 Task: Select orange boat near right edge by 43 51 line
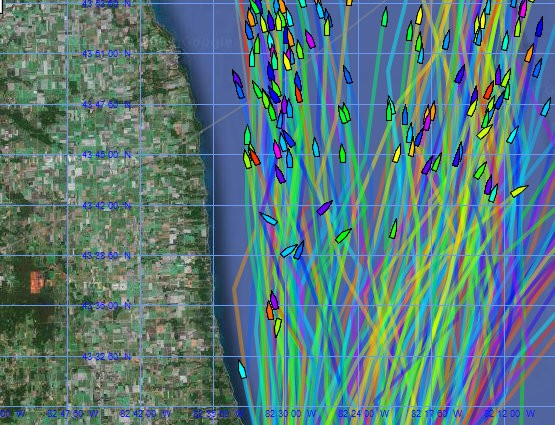point(530,53)
